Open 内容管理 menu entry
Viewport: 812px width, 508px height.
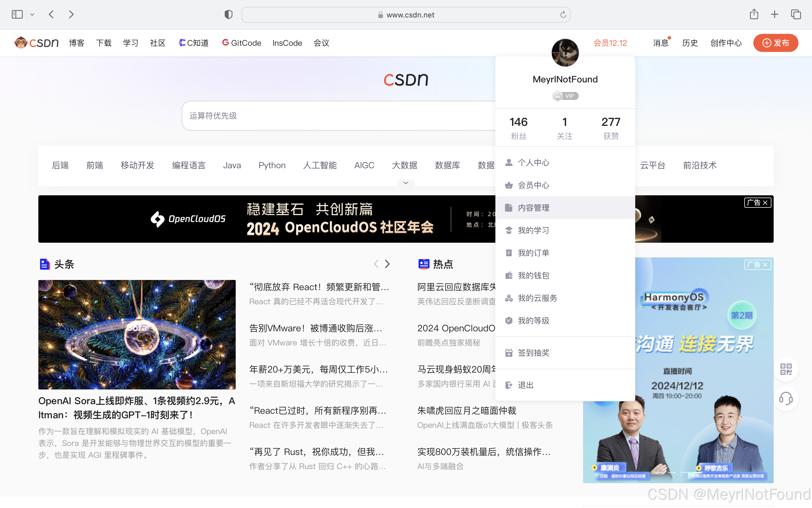click(x=565, y=208)
